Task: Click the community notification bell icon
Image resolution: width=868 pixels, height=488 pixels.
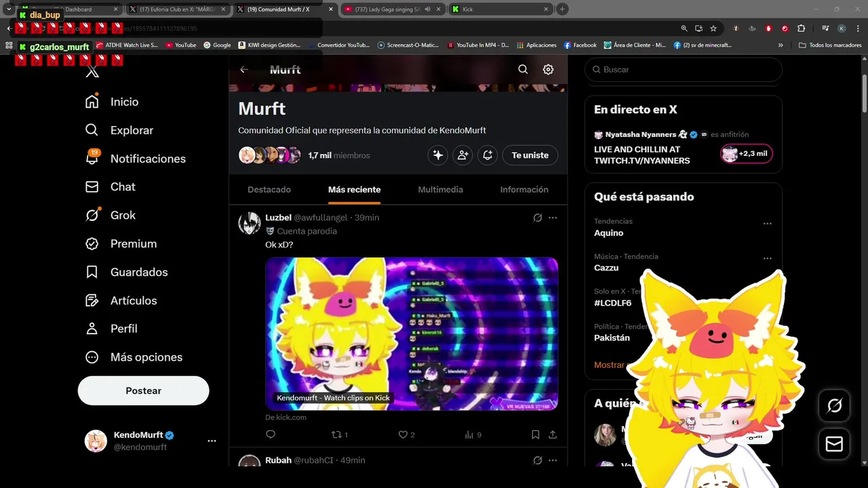Action: [488, 155]
